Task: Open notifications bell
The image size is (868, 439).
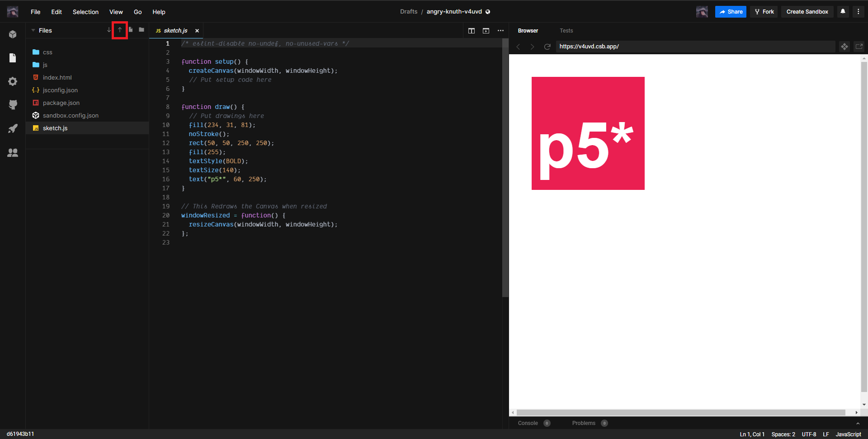Action: click(x=843, y=12)
